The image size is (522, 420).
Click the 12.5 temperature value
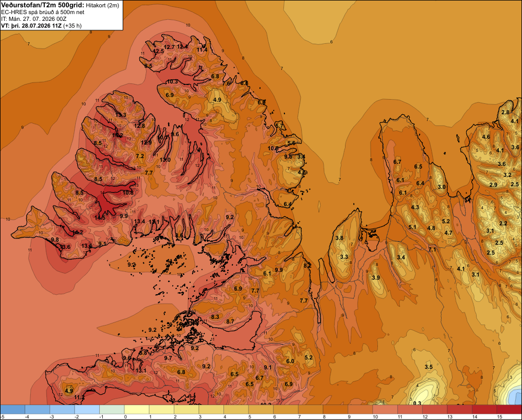coord(159,51)
